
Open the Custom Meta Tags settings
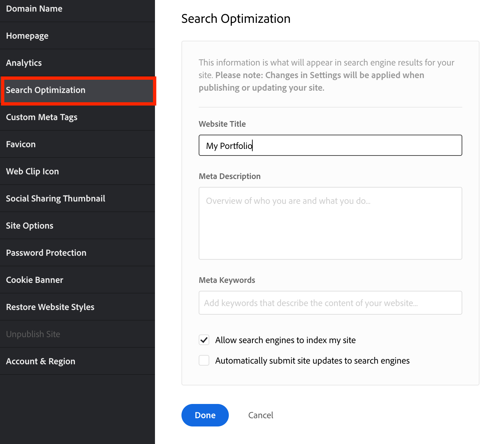pos(42,117)
